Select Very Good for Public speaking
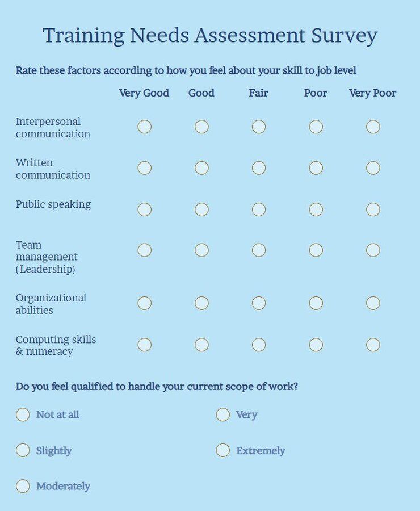This screenshot has width=420, height=511. point(144,209)
